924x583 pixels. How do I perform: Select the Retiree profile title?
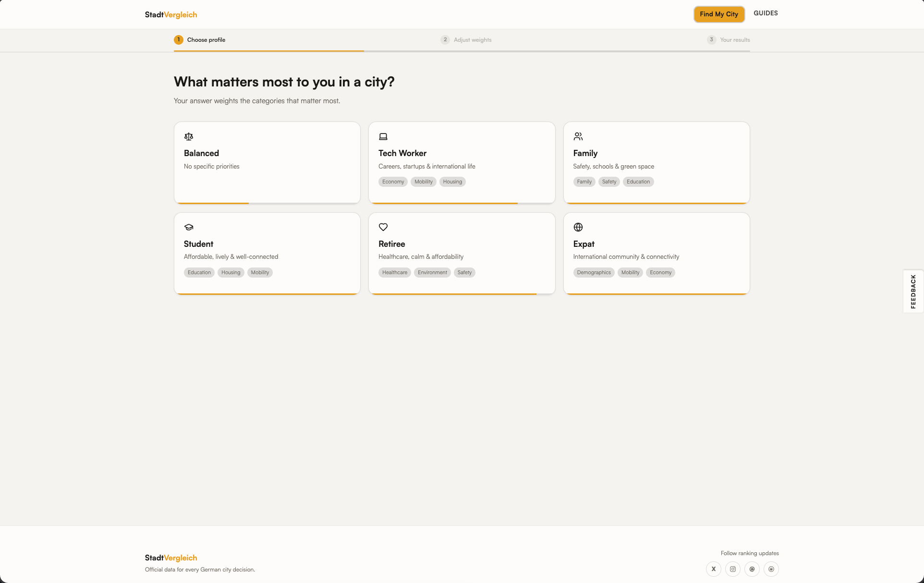point(392,244)
